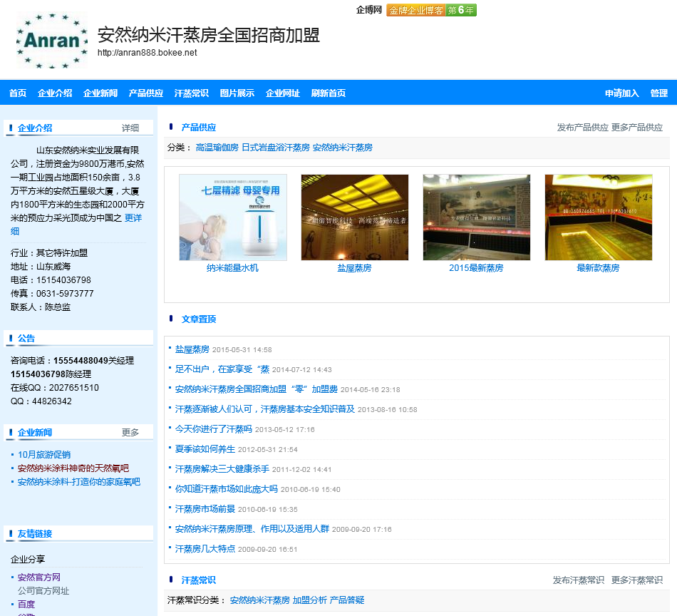Select 加盟分析 knowledge category
The width and height of the screenshot is (677, 616).
coord(309,600)
